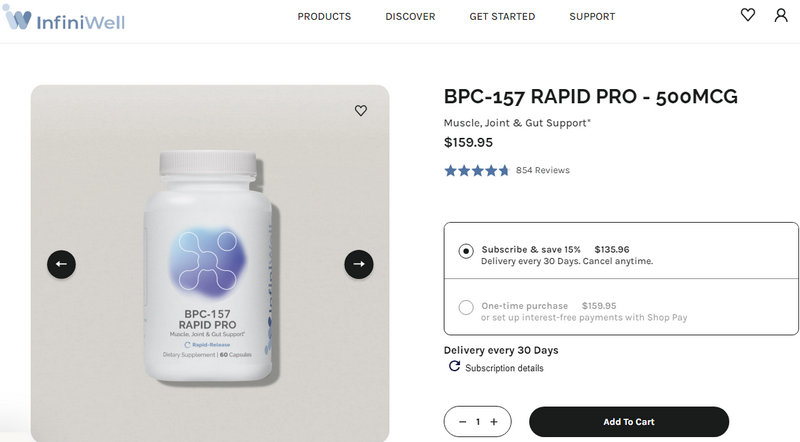Open the wishlist heart in header

pos(748,15)
